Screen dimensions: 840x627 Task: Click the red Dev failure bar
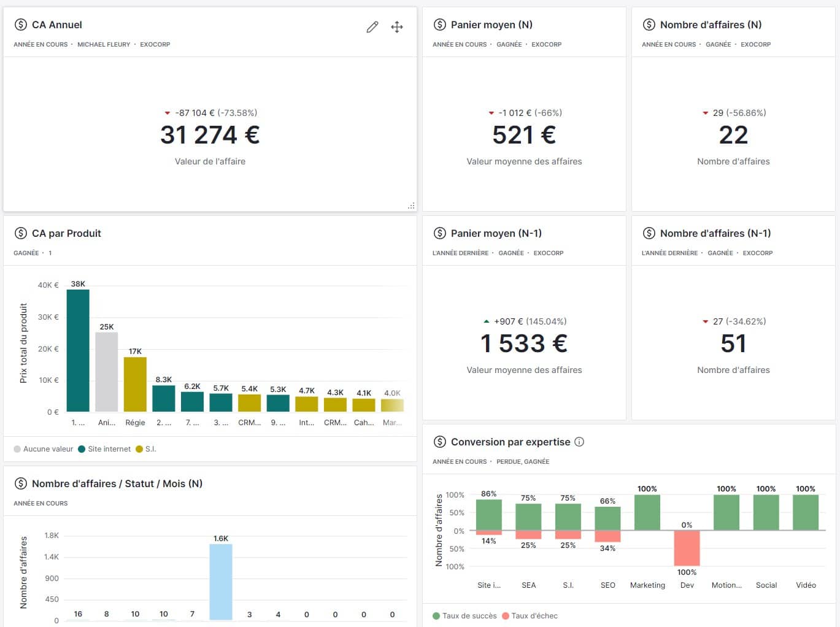(687, 548)
